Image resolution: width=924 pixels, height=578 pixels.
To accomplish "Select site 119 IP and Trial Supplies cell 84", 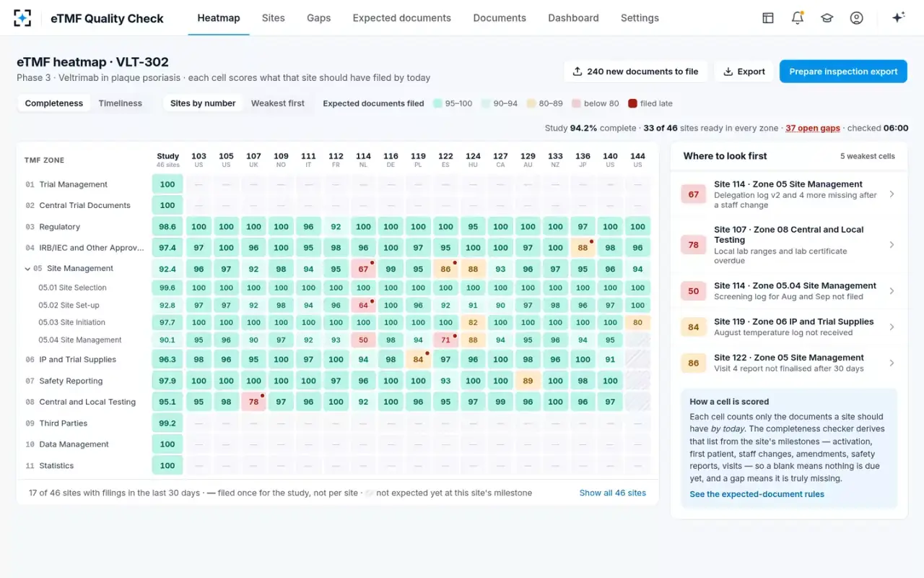I will [418, 359].
